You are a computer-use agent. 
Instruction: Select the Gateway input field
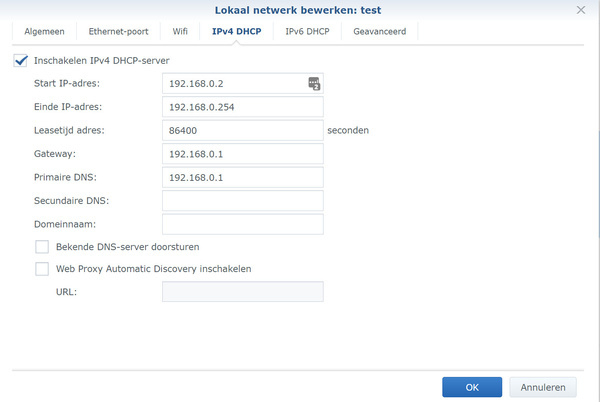242,154
